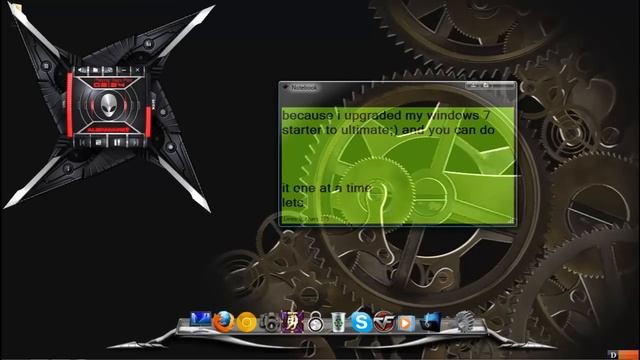
Task: Click the file icon in Alienware player top bar
Action: click(95, 71)
